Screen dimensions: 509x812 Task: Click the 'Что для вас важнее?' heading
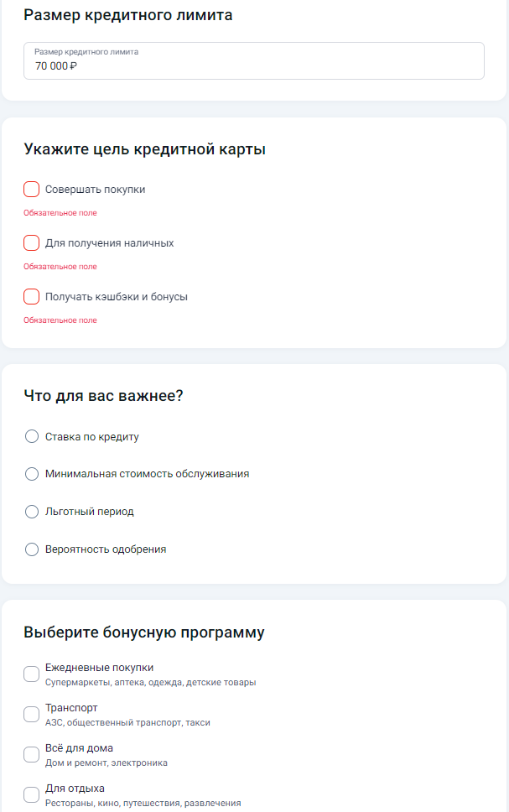[103, 396]
